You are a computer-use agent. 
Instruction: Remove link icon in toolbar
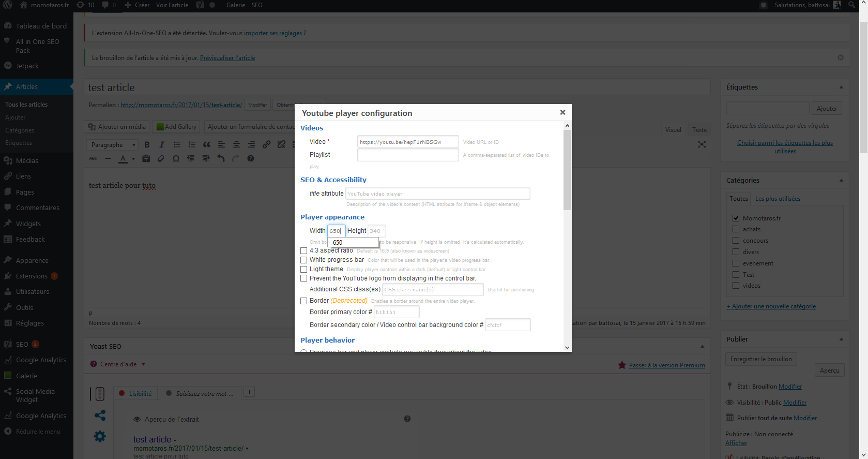click(281, 145)
